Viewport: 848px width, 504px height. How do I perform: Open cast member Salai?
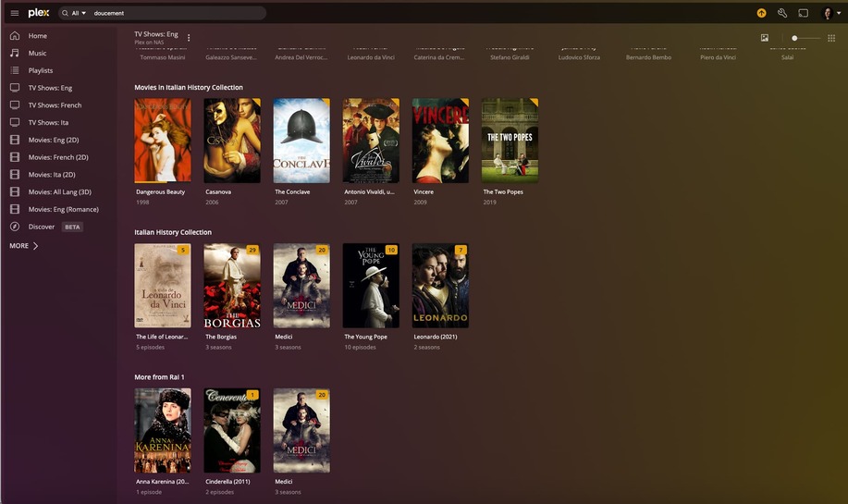[x=788, y=57]
